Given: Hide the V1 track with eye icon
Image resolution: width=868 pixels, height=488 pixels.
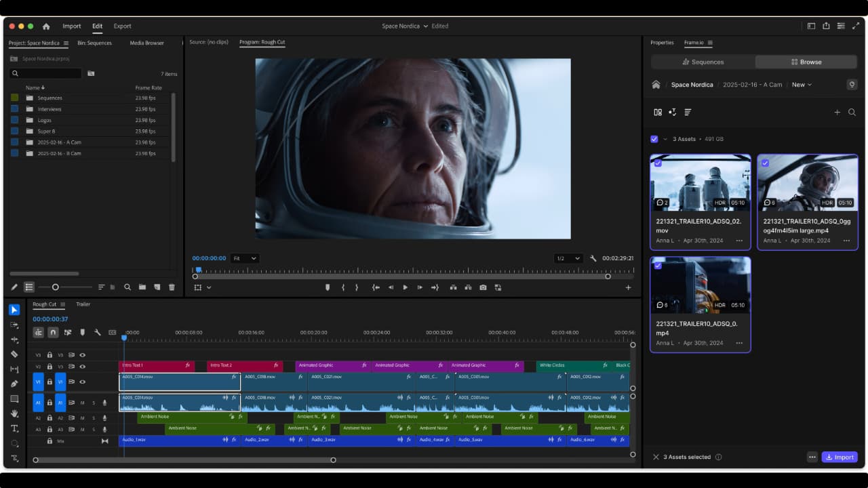Looking at the screenshot, I should [x=83, y=382].
